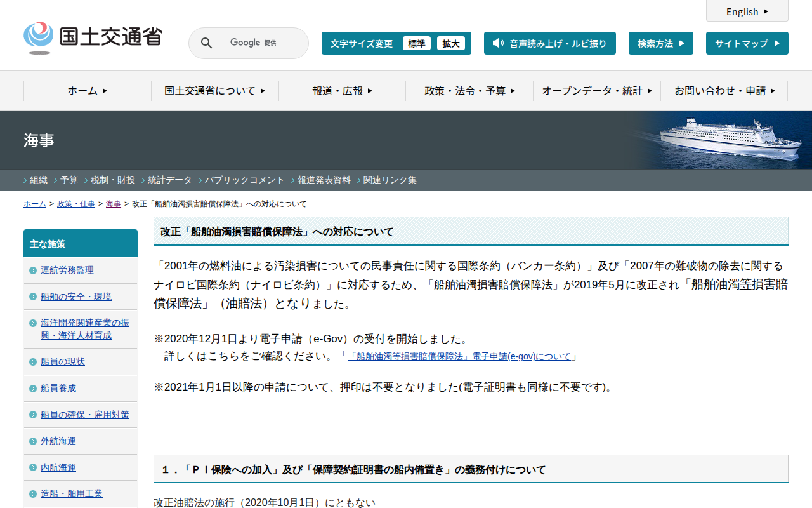Expand the オープンデータ・統計 menu
This screenshot has width=812, height=508.
[597, 91]
